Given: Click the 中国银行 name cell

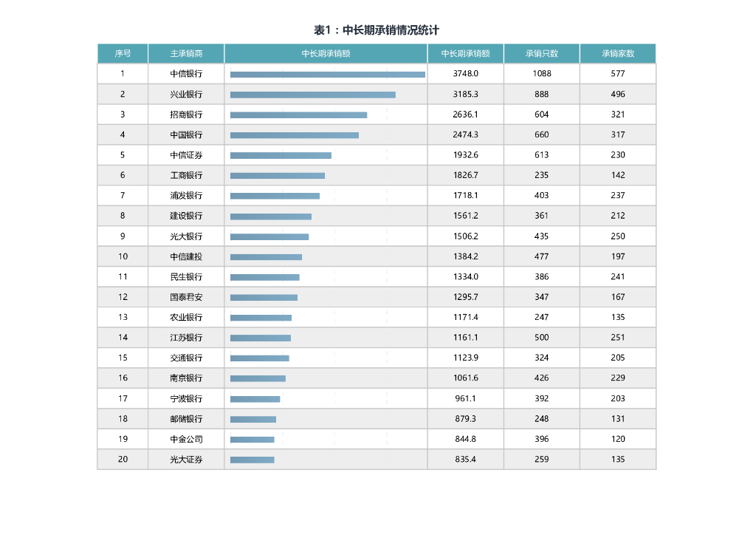Looking at the screenshot, I should [x=186, y=134].
